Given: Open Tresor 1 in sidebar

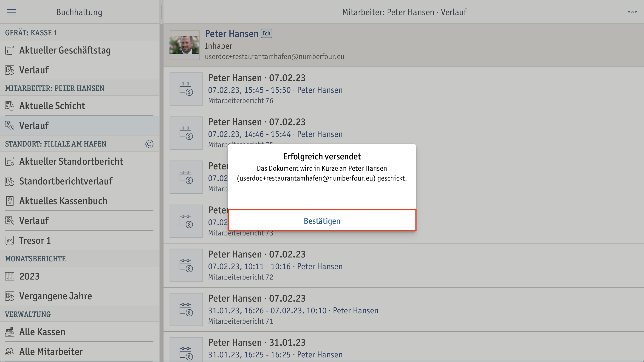Looking at the screenshot, I should (79, 240).
